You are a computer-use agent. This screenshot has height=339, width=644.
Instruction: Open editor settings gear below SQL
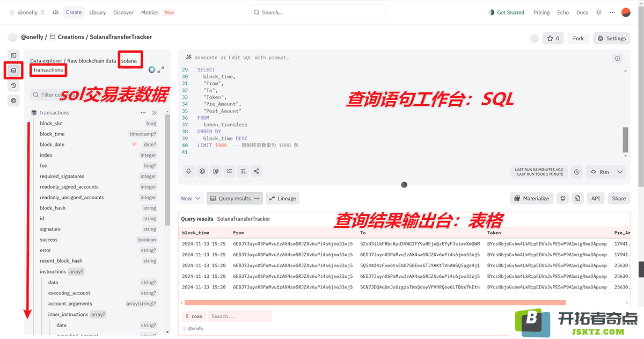[x=202, y=171]
